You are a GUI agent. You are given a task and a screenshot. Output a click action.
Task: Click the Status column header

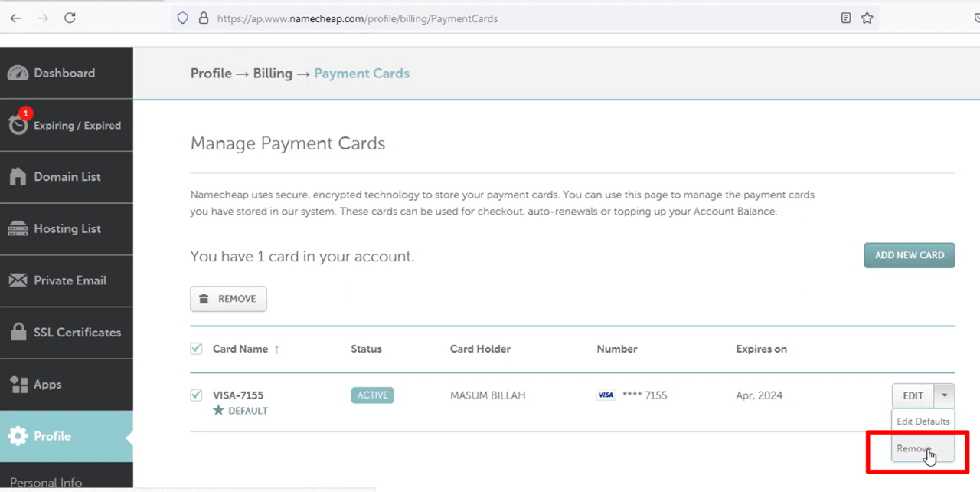[x=366, y=349]
